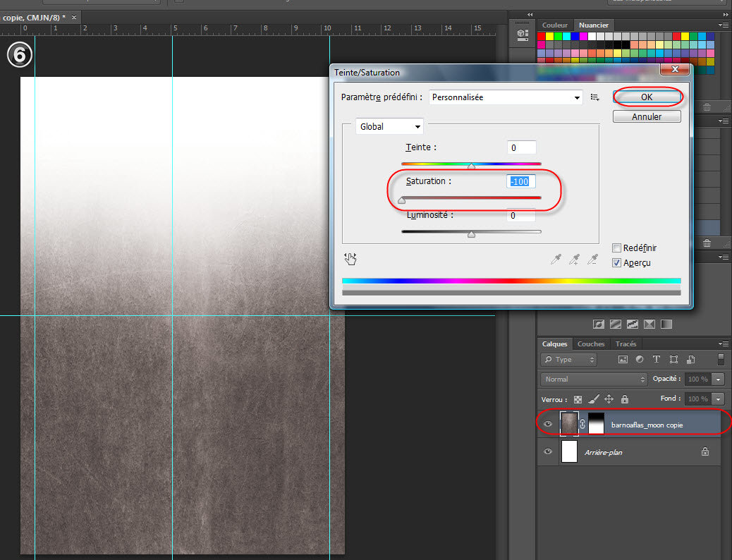Image resolution: width=732 pixels, height=560 pixels.
Task: Enable the Redéfinir checkbox
Action: pyautogui.click(x=617, y=248)
